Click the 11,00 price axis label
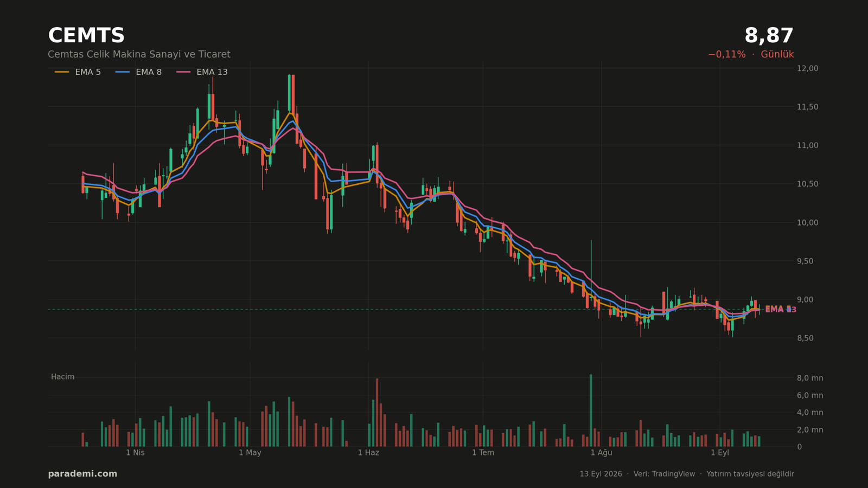 pos(807,145)
